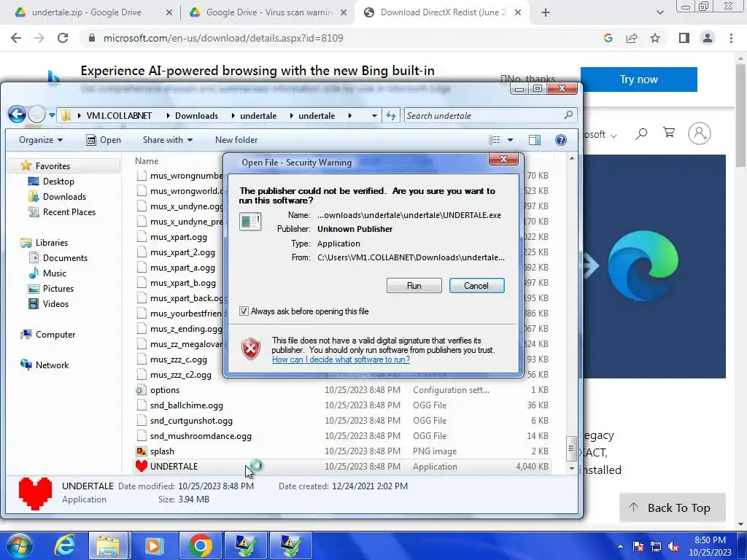Click Chrome icon in taskbar
This screenshot has height=560, width=747.
(200, 545)
